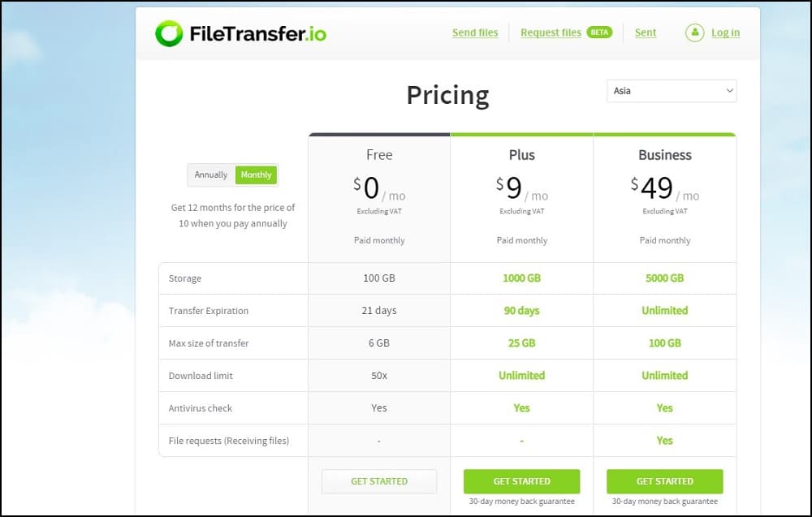Click 30-day money back guarantee under Plus

pyautogui.click(x=521, y=502)
